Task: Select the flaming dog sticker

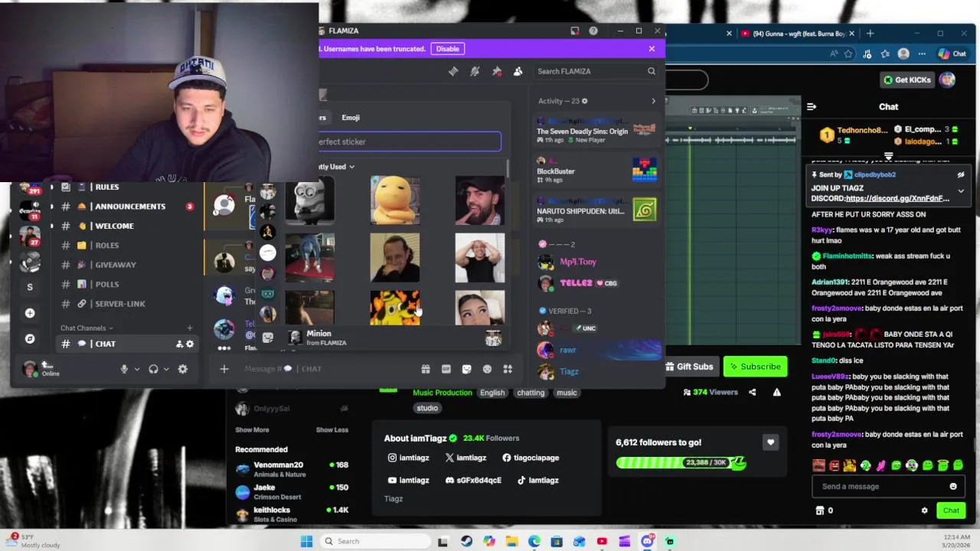Action: 395,308
